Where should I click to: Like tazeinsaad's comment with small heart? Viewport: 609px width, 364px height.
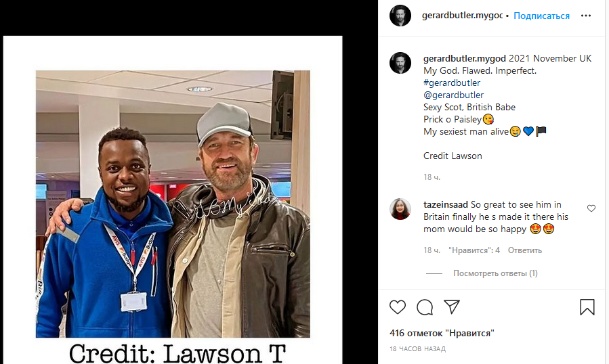pos(591,208)
